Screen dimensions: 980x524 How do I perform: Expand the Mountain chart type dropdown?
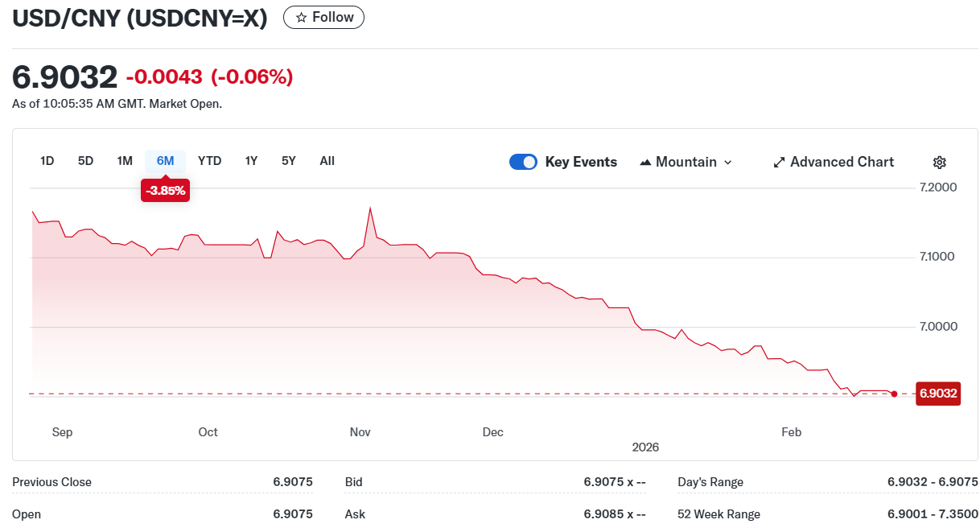[728, 163]
